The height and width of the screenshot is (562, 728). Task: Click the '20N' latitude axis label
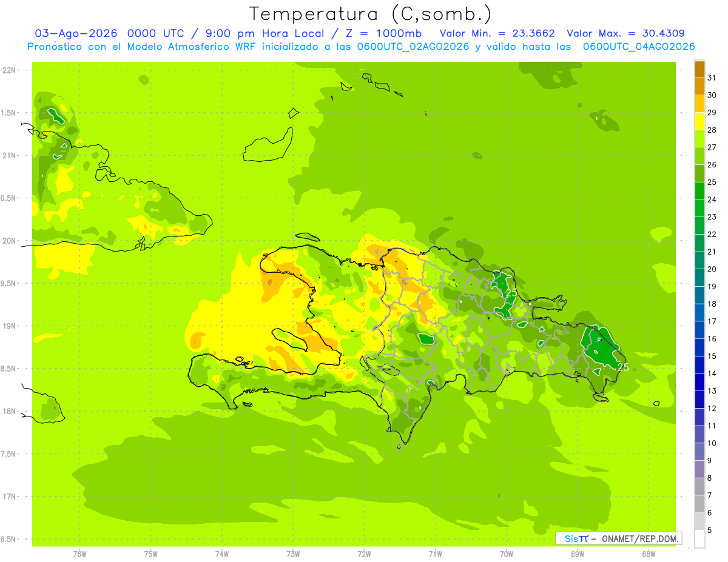click(x=9, y=241)
